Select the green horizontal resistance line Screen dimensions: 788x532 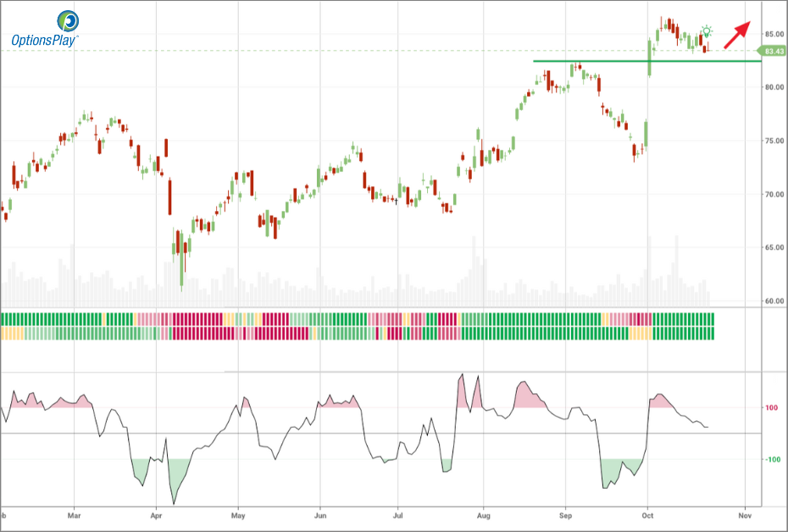593,61
